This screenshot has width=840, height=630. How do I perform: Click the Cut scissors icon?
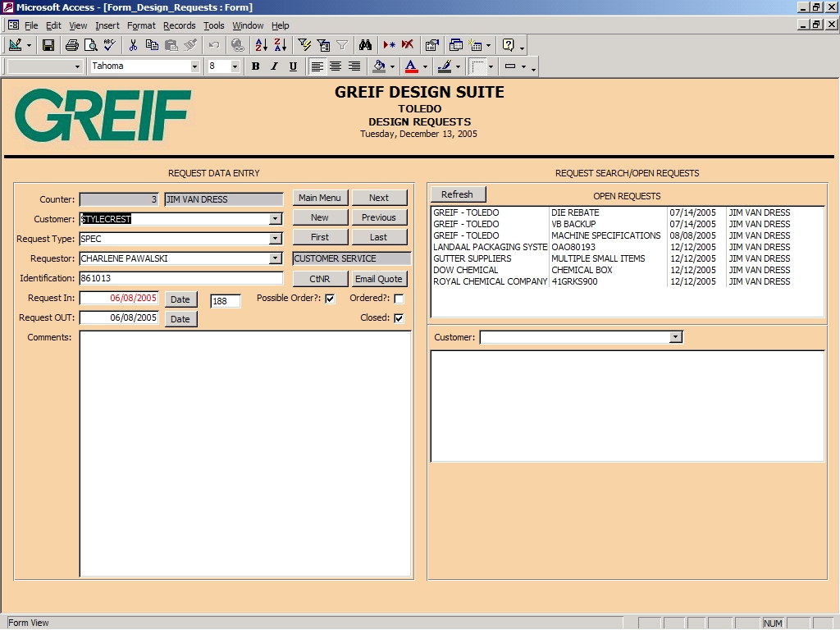133,45
